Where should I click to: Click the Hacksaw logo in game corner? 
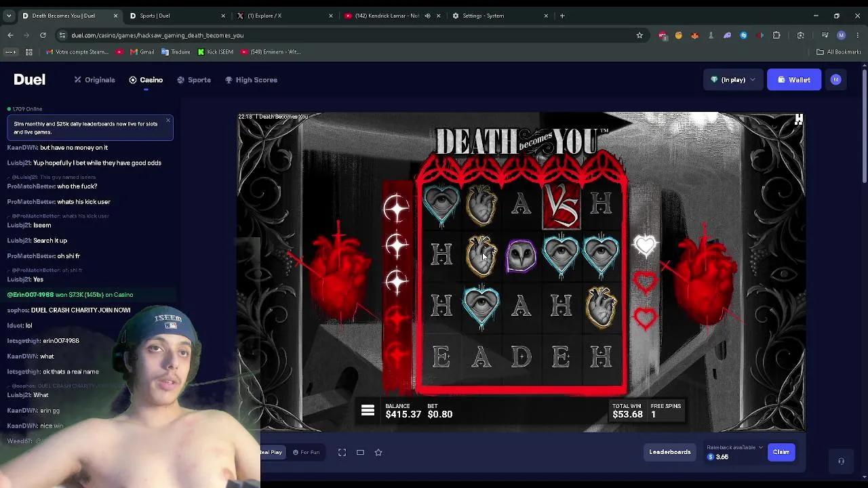pos(798,119)
